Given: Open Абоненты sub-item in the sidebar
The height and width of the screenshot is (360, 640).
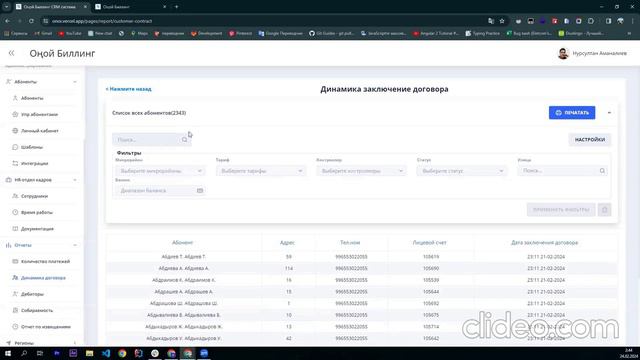Looking at the screenshot, I should tap(32, 98).
